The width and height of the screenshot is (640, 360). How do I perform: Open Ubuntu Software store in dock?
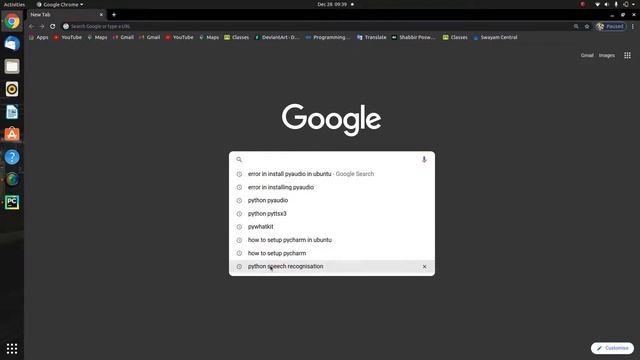(12, 134)
